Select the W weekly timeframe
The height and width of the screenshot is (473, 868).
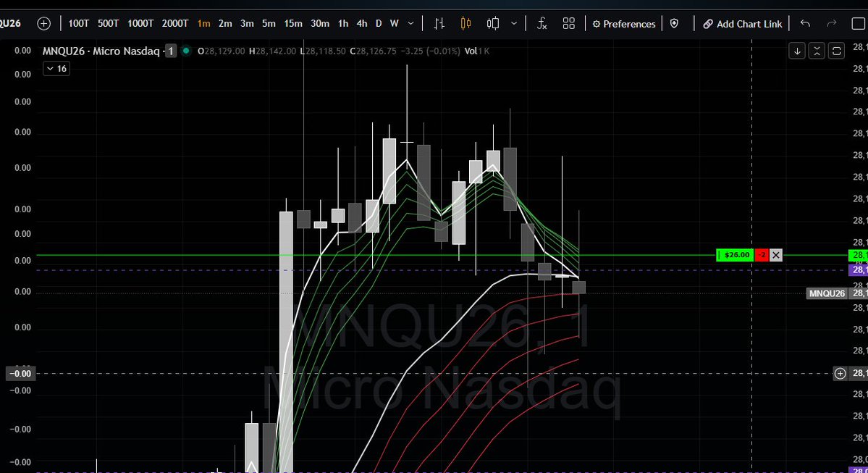[394, 23]
